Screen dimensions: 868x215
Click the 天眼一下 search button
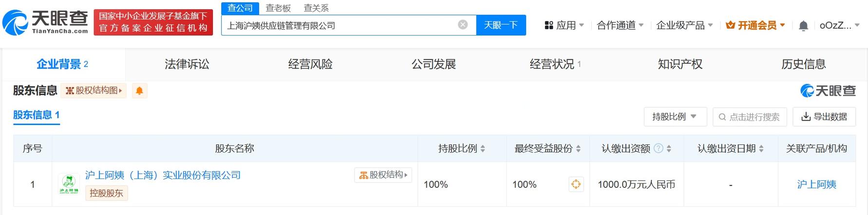501,25
